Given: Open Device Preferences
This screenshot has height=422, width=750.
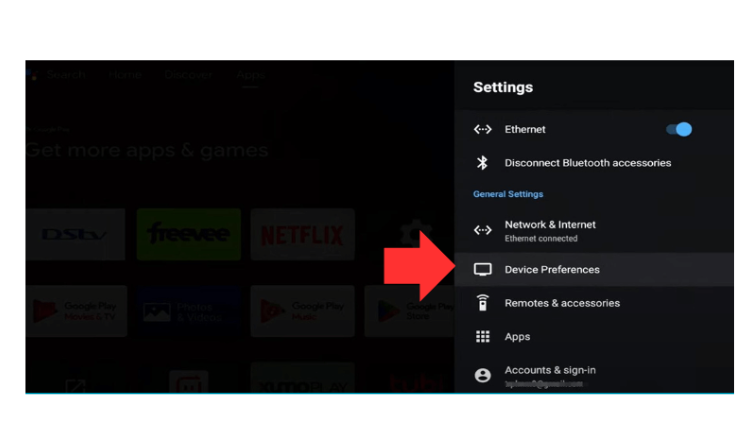Looking at the screenshot, I should point(594,269).
